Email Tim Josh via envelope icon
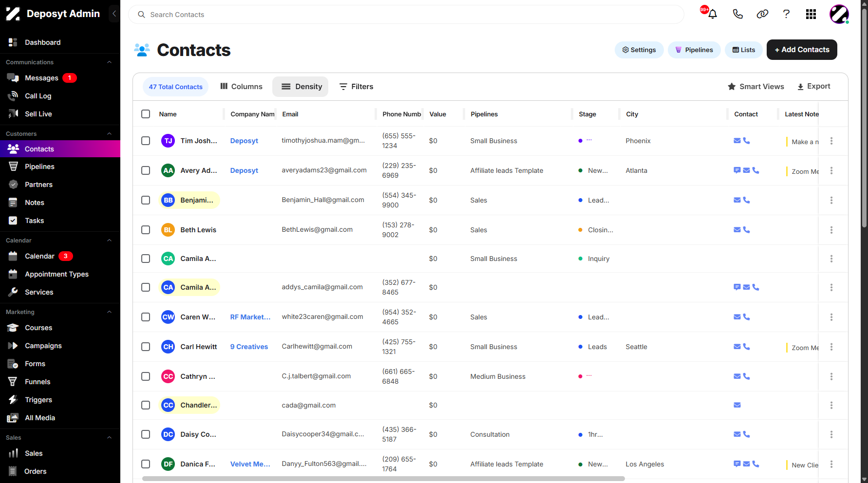Screen dimensions: 868x483 737,141
